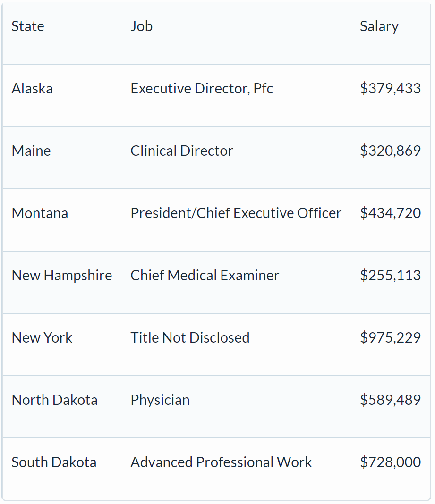Screen dimensions: 435x504
Task: Select the Advanced Professional Work cell
Action: (221, 462)
